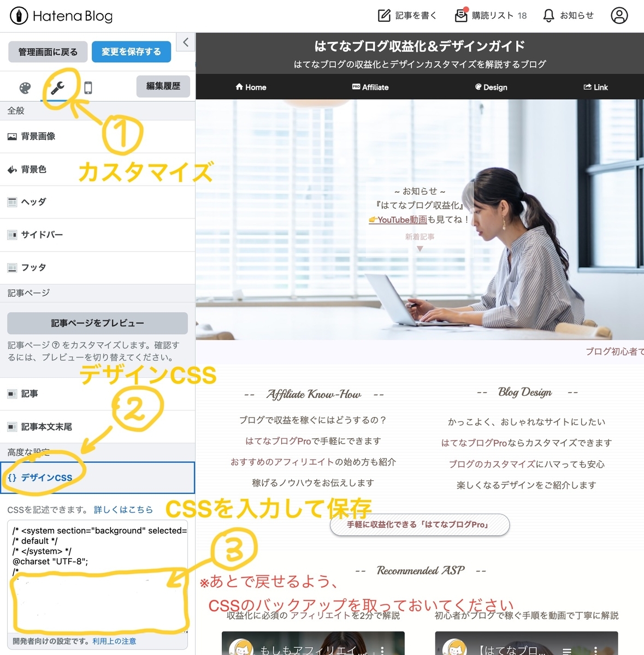Click おすすめのアフィリエイトの始め方も紹介 text
The image size is (644, 655).
[x=313, y=462]
